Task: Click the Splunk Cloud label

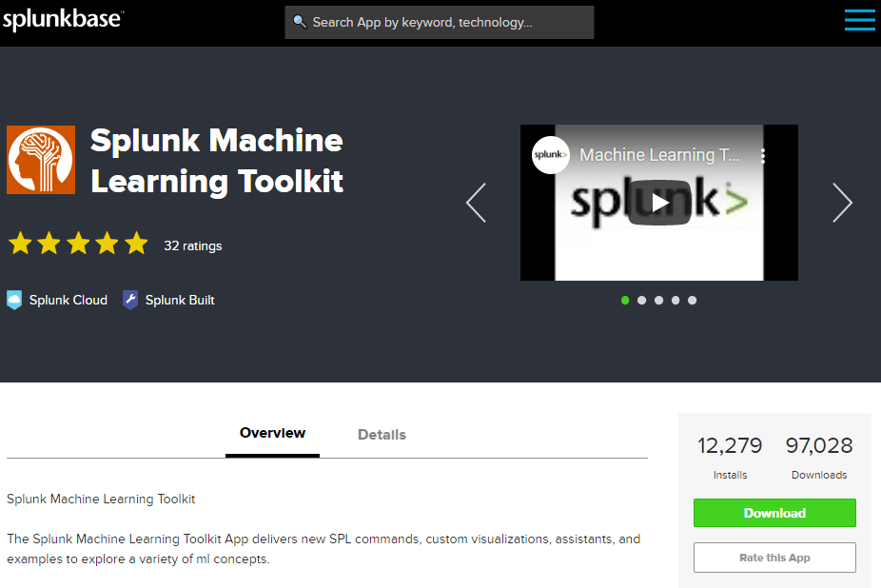Action: pos(68,300)
